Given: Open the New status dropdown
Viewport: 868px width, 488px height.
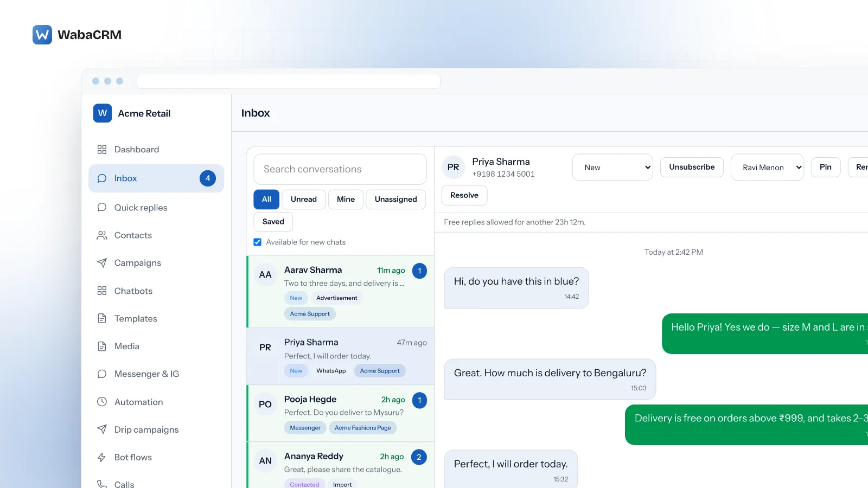Looking at the screenshot, I should [612, 168].
